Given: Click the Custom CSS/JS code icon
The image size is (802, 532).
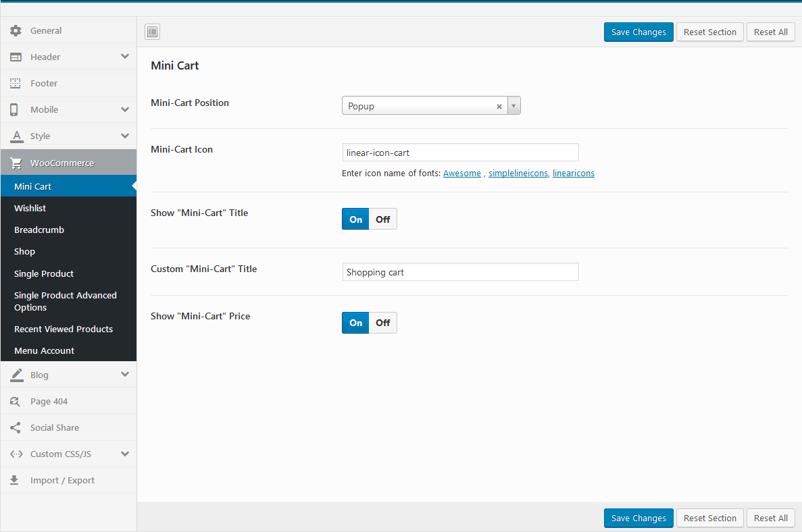Looking at the screenshot, I should click(x=16, y=454).
